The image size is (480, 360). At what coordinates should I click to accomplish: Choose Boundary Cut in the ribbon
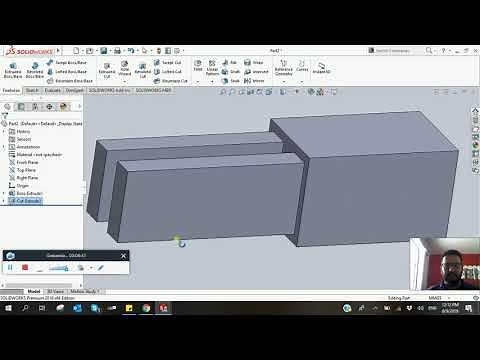[x=171, y=81]
